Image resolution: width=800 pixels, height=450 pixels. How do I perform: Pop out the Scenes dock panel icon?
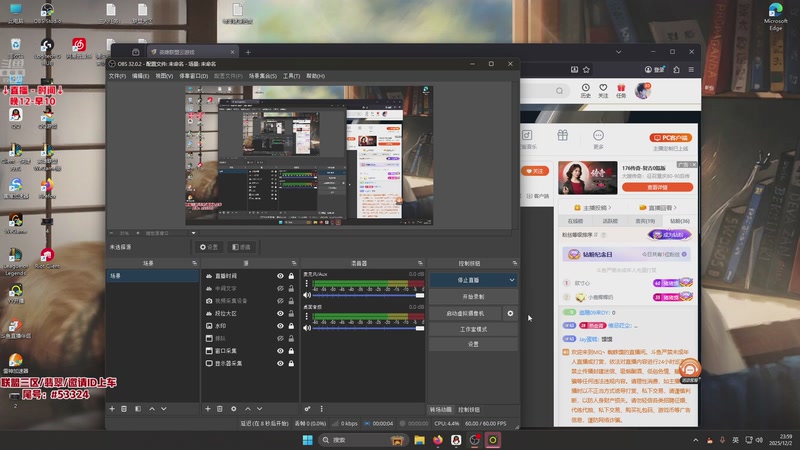(194, 263)
